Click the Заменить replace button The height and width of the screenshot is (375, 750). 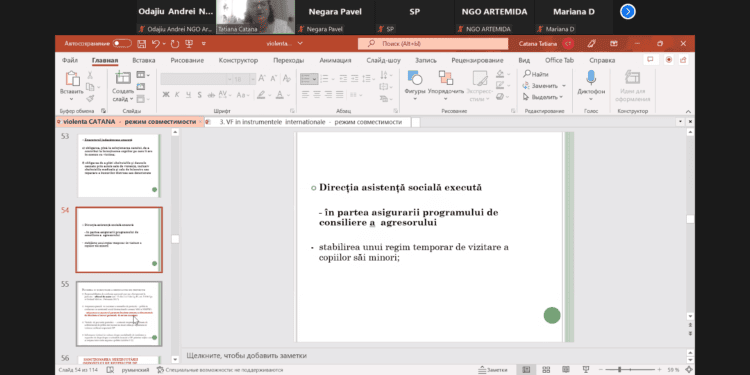[x=544, y=86]
